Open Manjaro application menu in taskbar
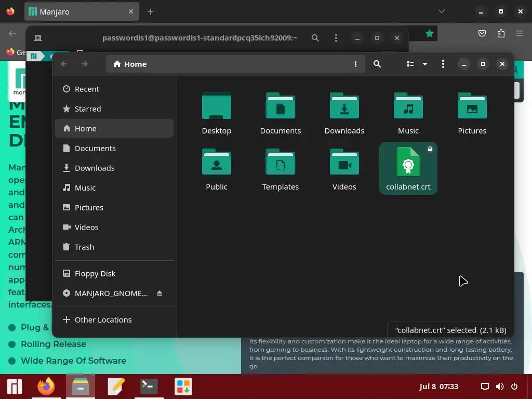The width and height of the screenshot is (532, 399). (15, 387)
